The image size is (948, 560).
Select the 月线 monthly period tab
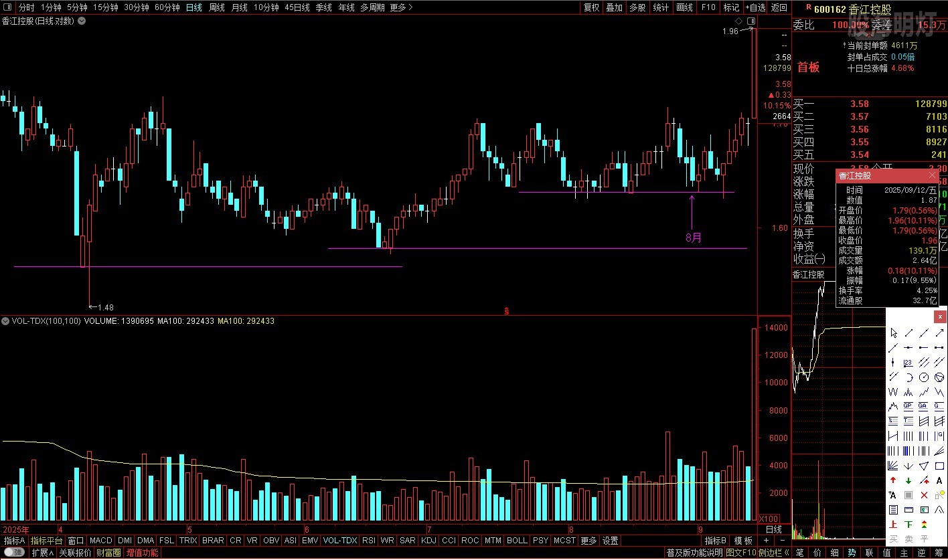pyautogui.click(x=239, y=7)
